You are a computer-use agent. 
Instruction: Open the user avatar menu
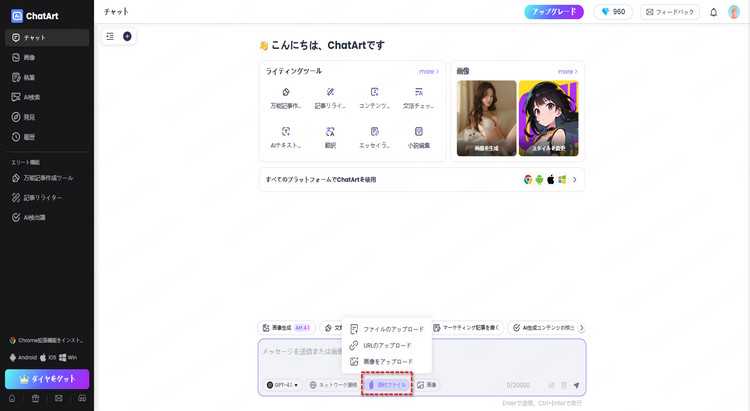[734, 12]
